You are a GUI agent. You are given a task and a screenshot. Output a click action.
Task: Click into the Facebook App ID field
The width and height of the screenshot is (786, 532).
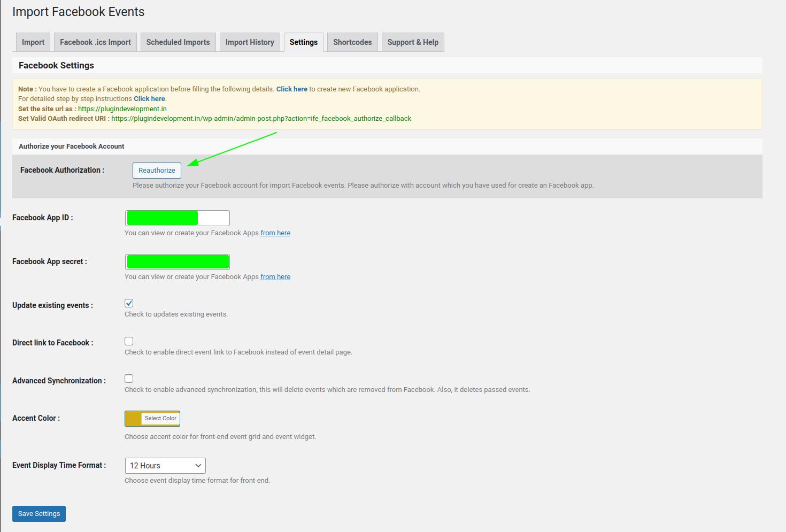[x=177, y=218]
